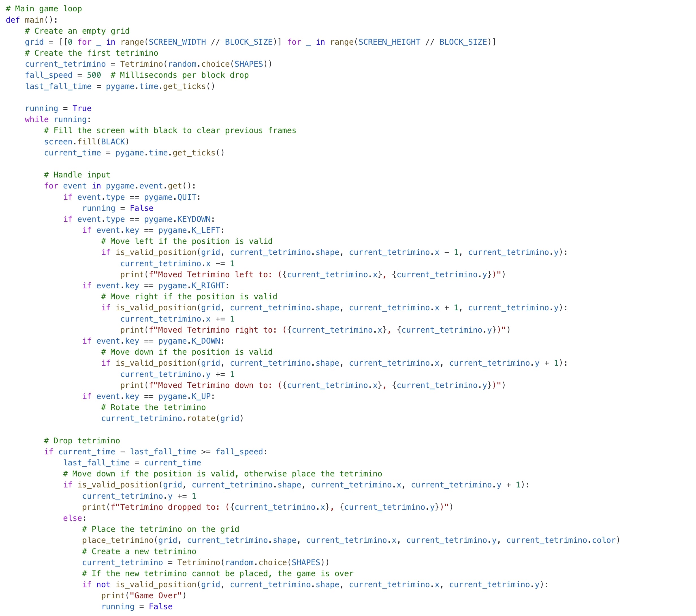Click 'last_fall_time = current_time' line

[x=132, y=463]
